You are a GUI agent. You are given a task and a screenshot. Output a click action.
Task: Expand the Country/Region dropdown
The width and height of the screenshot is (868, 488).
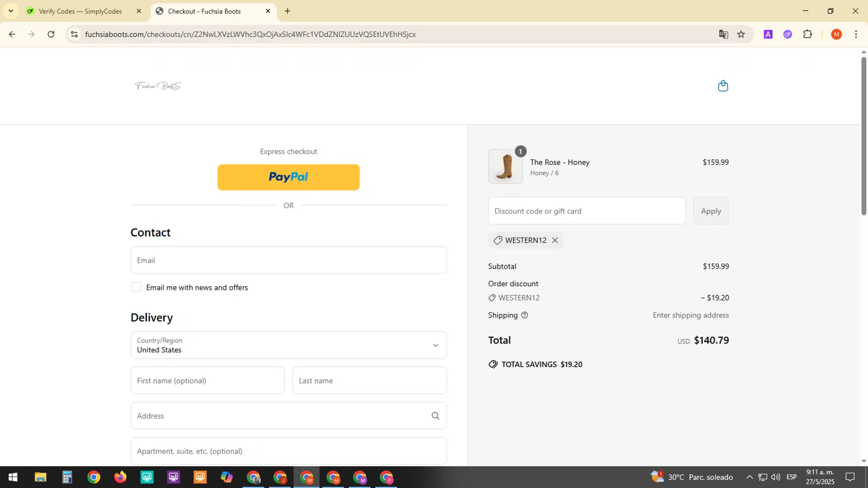click(x=289, y=345)
